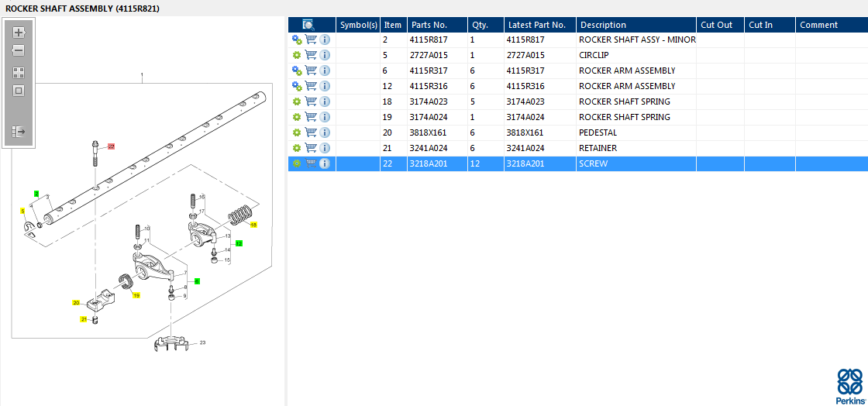The width and height of the screenshot is (868, 406).
Task: Select green callout 2 on the diagram
Action: [x=36, y=194]
